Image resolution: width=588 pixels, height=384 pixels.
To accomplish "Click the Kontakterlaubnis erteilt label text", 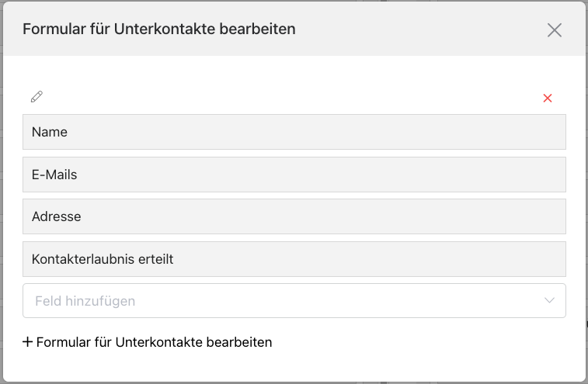I will tap(103, 259).
